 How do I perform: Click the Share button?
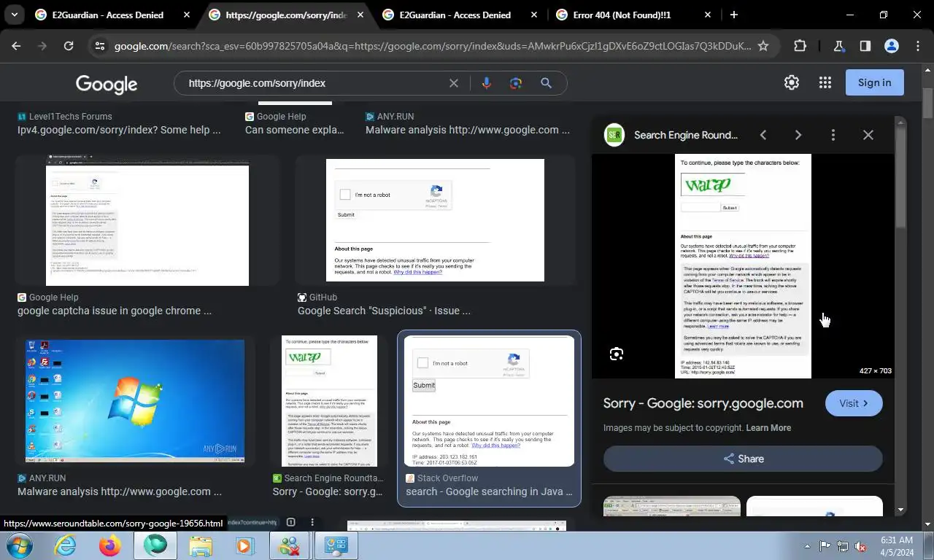coord(743,459)
